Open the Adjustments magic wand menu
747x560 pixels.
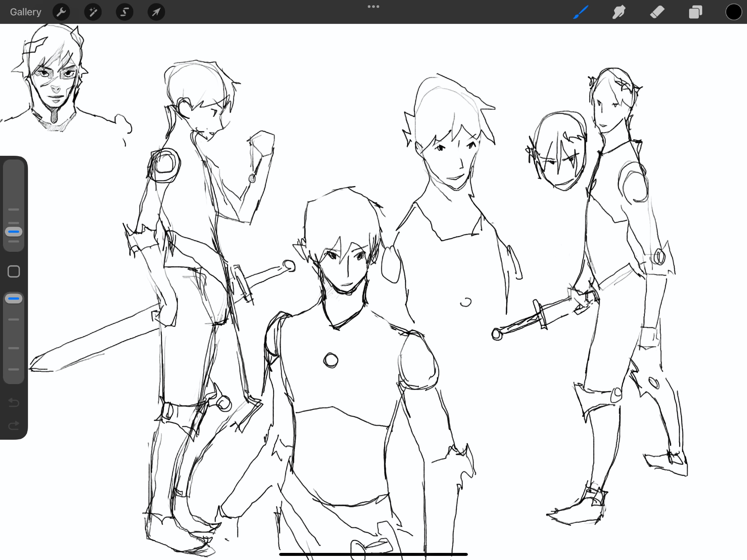point(93,12)
